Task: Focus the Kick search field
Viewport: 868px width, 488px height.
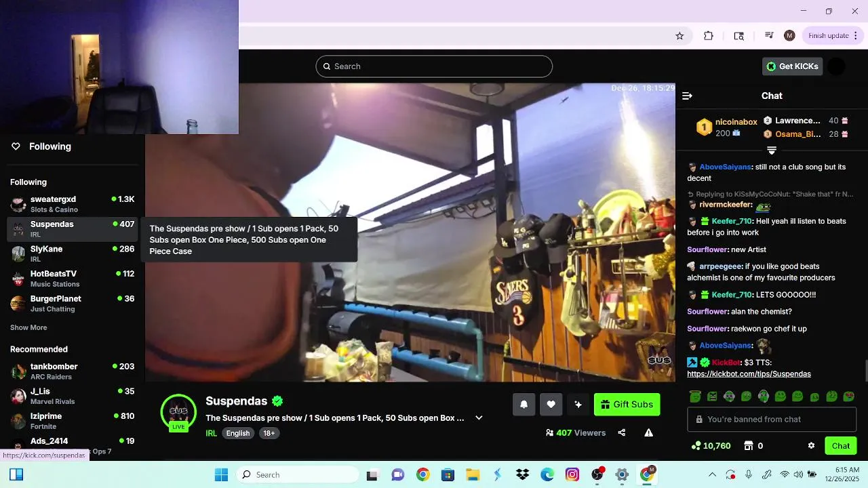Action: tap(434, 66)
